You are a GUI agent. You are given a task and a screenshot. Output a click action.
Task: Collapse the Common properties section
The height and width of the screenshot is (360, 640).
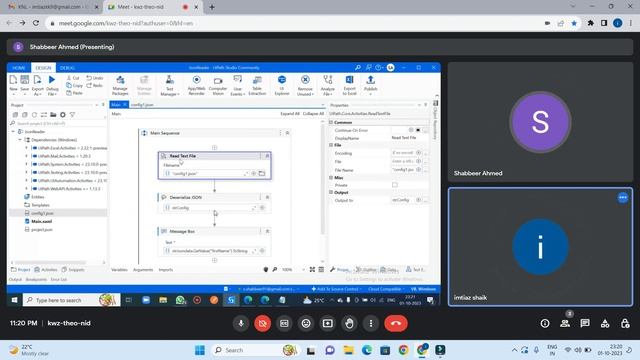[331, 122]
